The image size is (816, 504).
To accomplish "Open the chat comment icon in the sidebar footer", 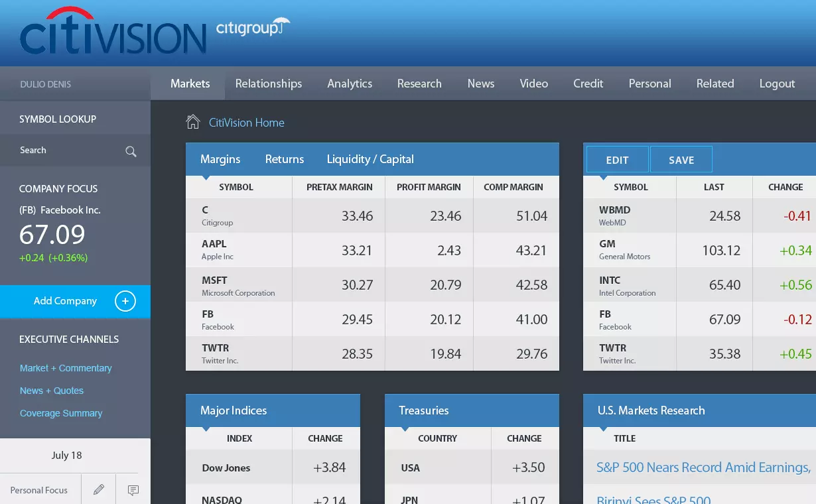I will (133, 490).
